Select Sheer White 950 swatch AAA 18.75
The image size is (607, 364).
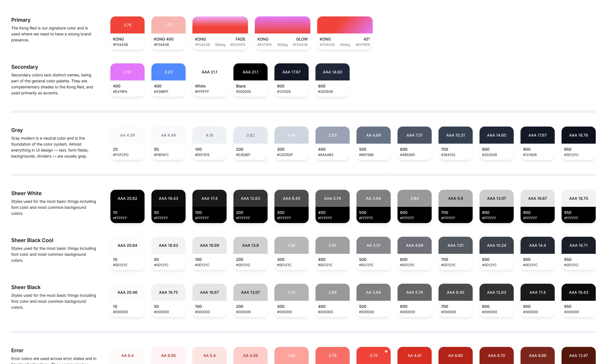579,206
